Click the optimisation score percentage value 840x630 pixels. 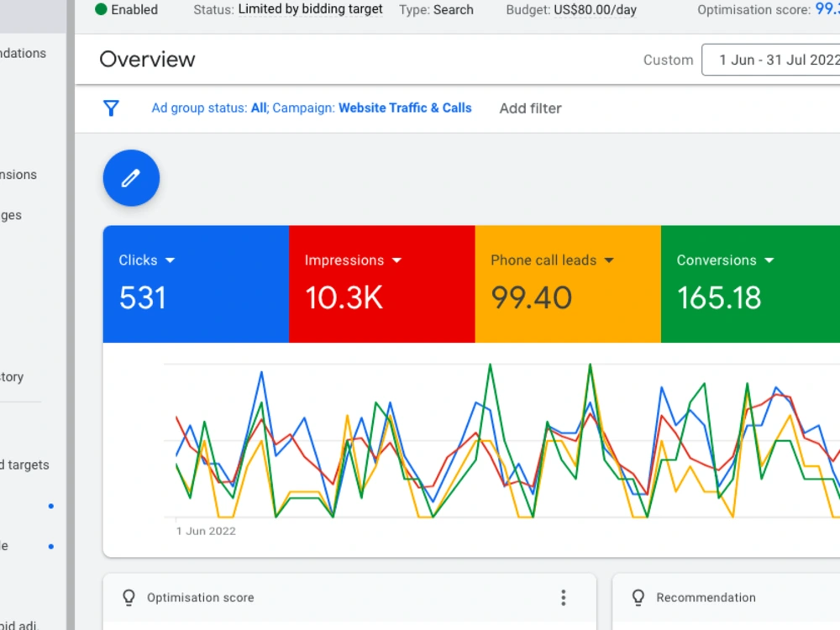(827, 8)
